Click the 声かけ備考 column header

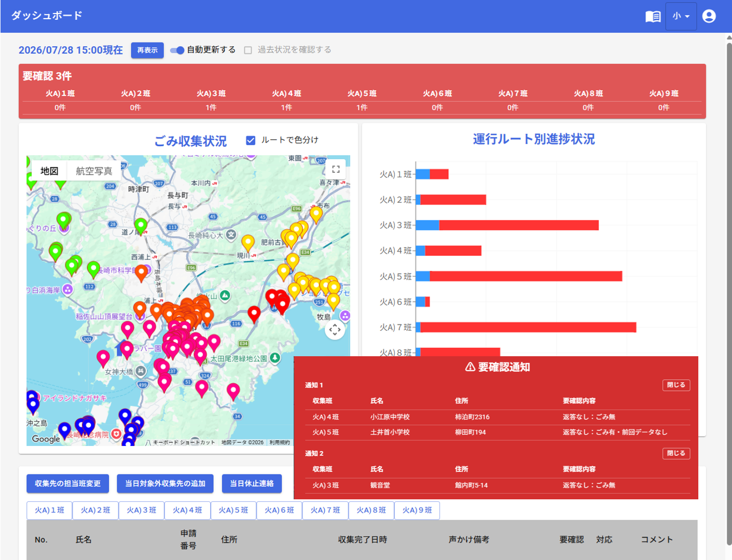click(x=469, y=540)
